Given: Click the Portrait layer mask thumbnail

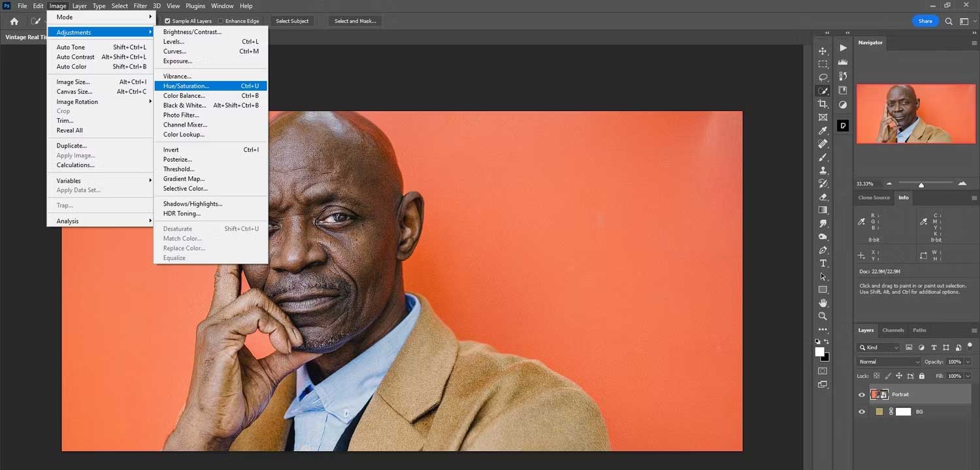Looking at the screenshot, I should (x=885, y=394).
